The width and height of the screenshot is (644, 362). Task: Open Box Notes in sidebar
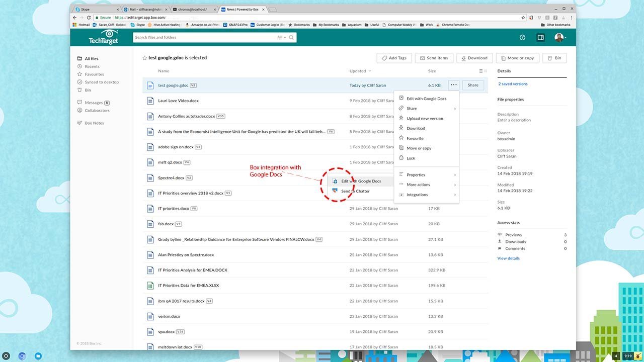94,123
